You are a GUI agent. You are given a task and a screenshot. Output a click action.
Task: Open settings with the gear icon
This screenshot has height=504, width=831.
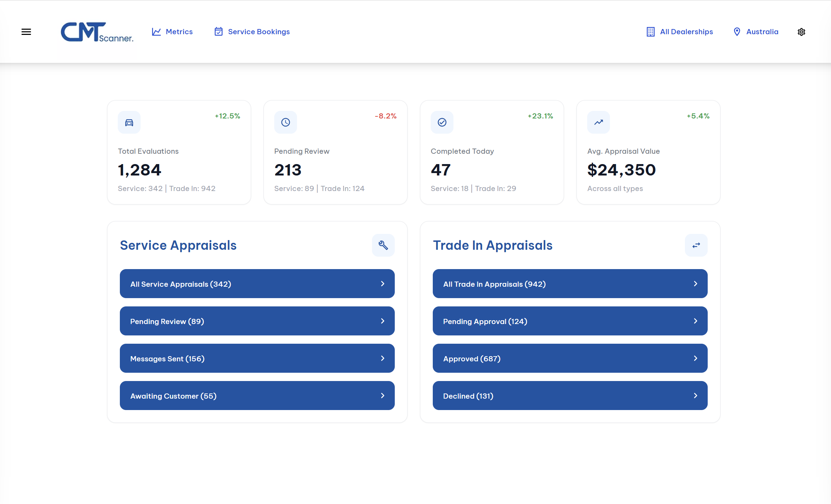tap(801, 32)
